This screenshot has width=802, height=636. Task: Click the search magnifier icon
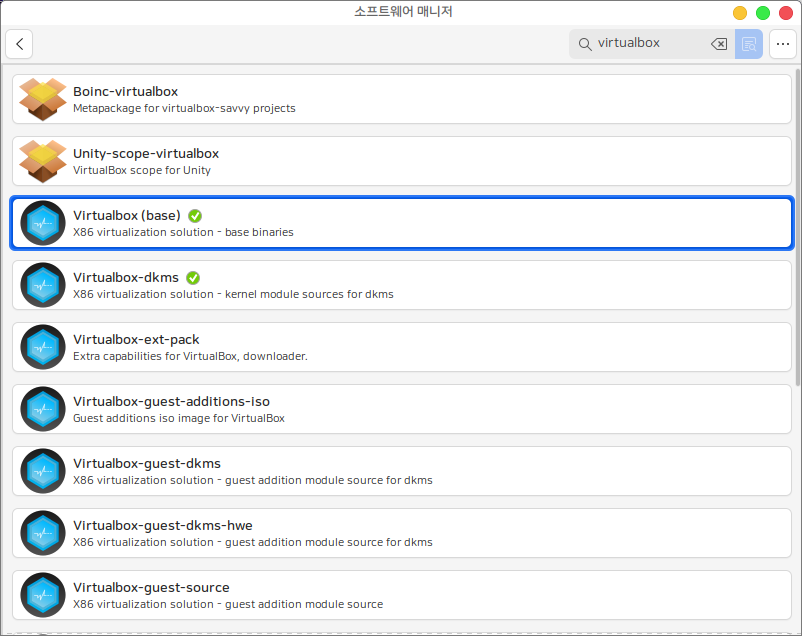click(x=586, y=44)
